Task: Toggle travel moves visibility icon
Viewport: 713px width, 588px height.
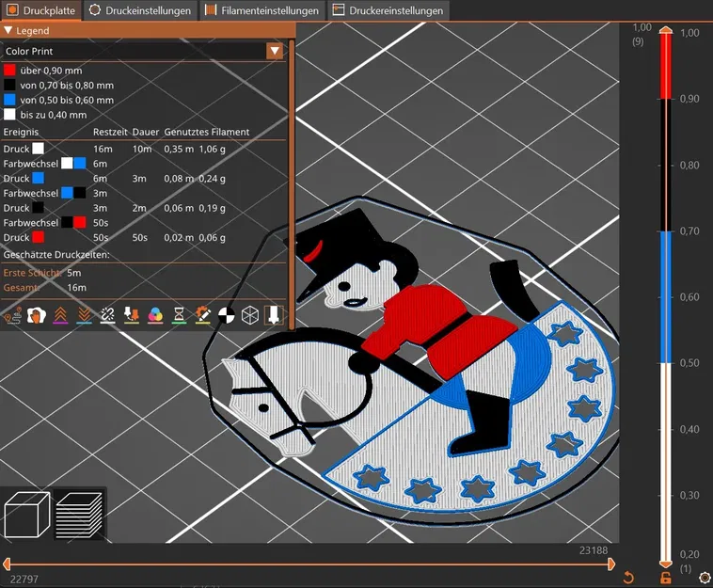Action: tap(13, 315)
